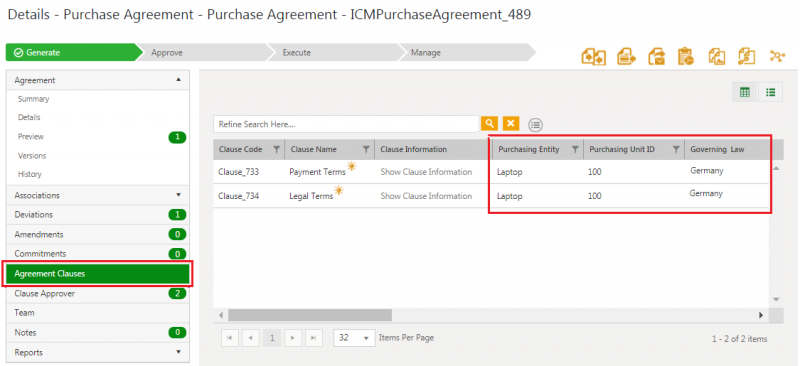Click the orange search magnifier button
Viewport: 800px width, 366px height.
489,123
